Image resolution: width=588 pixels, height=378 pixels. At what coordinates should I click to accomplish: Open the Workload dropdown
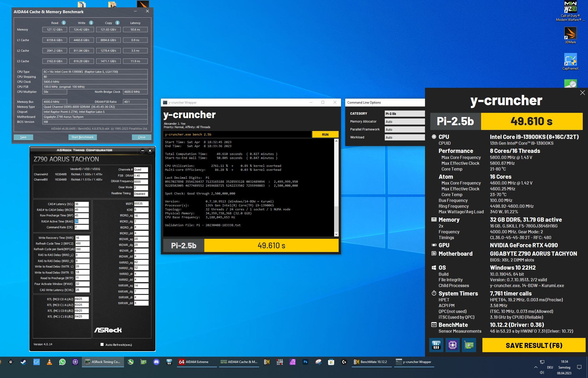[x=404, y=137]
